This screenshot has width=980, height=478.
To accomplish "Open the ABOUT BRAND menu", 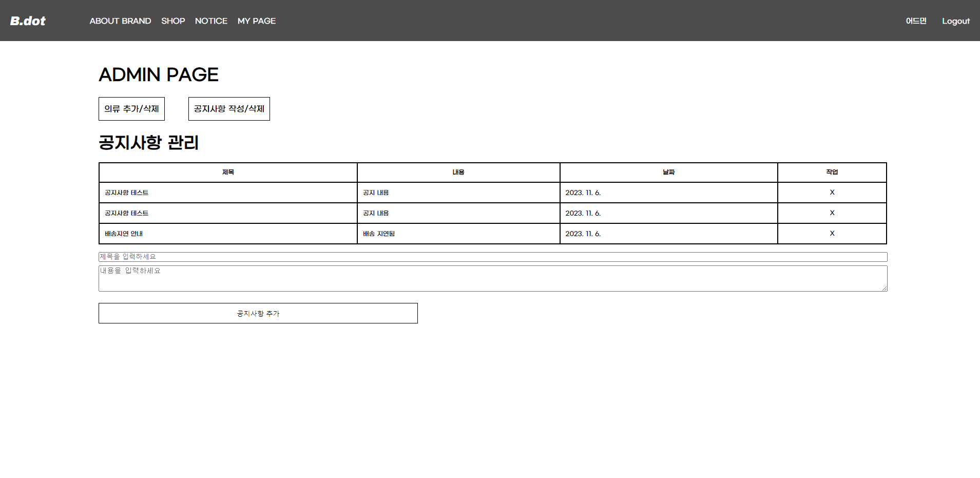I will 120,21.
